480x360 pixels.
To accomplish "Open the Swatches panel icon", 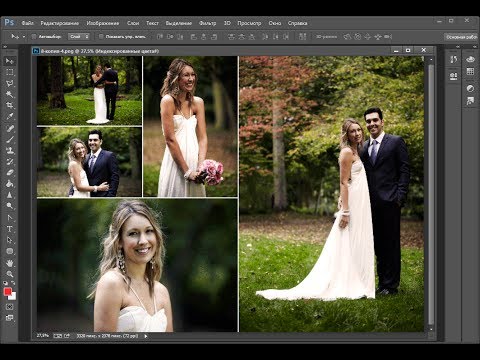I will coord(470,71).
